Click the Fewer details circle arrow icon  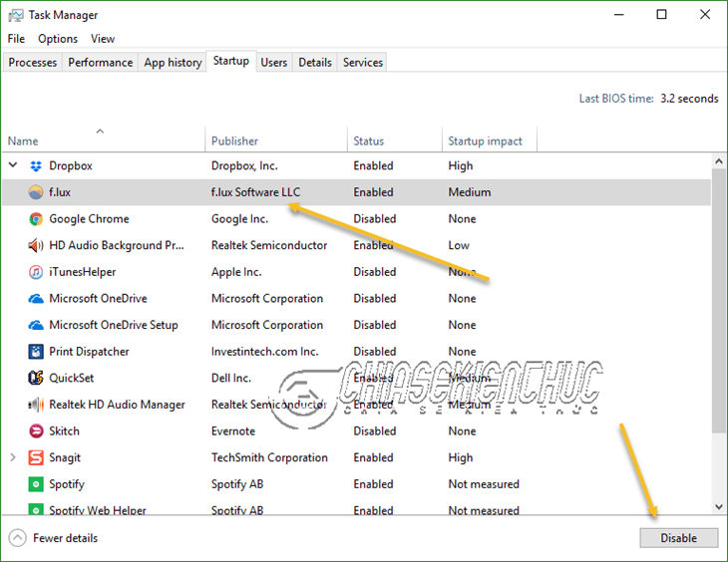[x=18, y=538]
